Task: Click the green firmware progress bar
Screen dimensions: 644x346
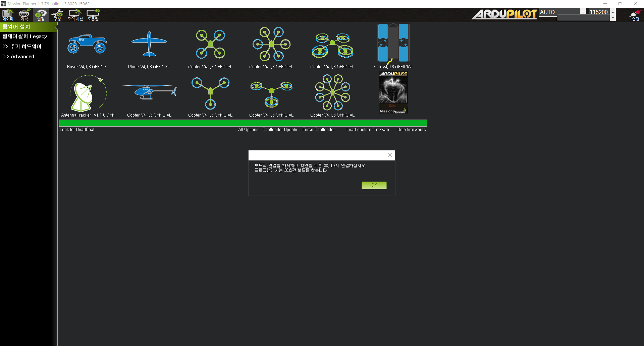Action: pyautogui.click(x=243, y=123)
